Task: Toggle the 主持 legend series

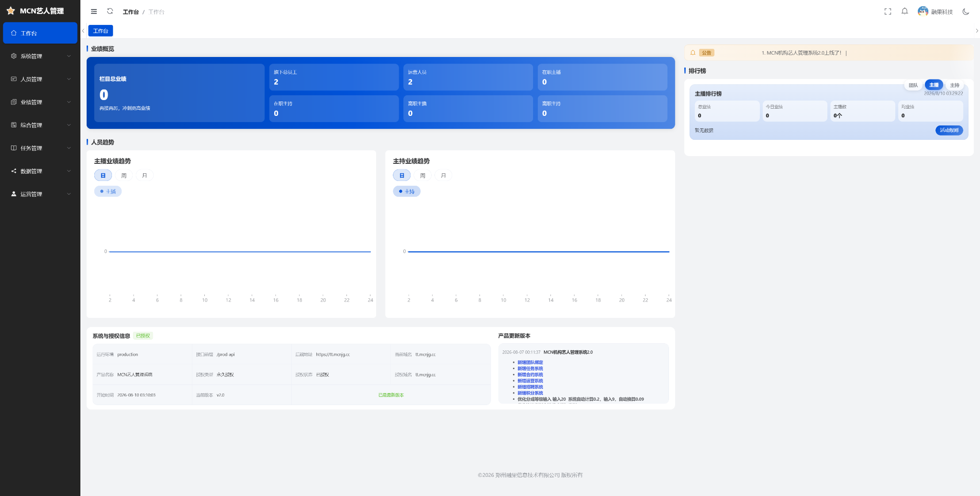Action: tap(407, 192)
